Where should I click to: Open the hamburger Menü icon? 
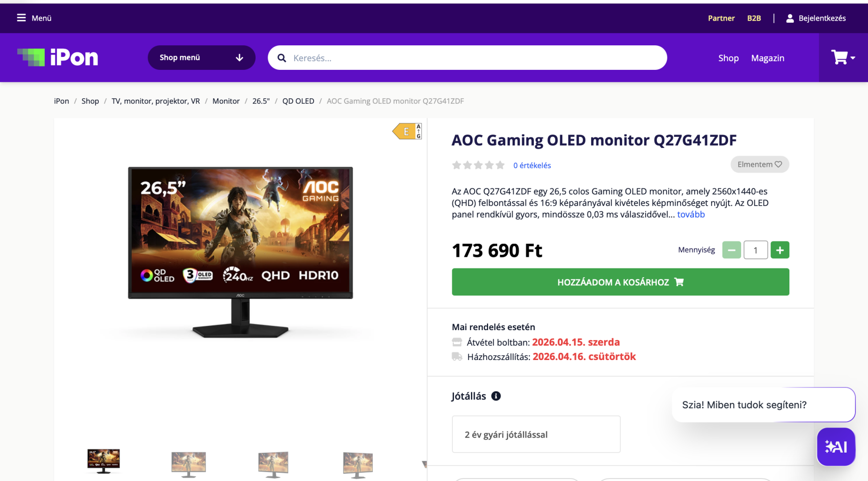21,18
